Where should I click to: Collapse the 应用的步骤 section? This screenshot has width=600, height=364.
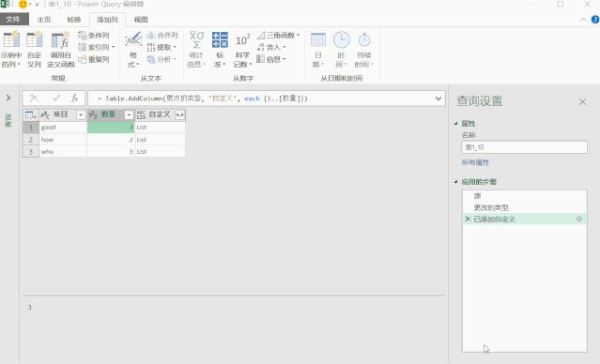[x=456, y=182]
